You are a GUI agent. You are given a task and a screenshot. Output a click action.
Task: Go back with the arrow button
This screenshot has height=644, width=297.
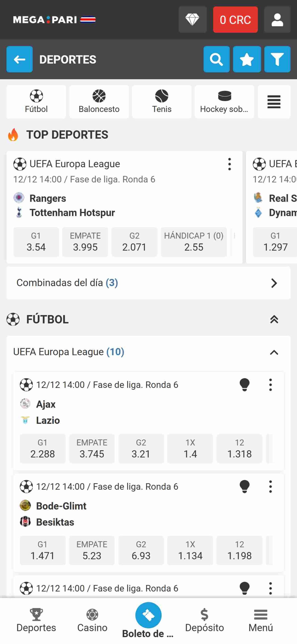coord(20,59)
